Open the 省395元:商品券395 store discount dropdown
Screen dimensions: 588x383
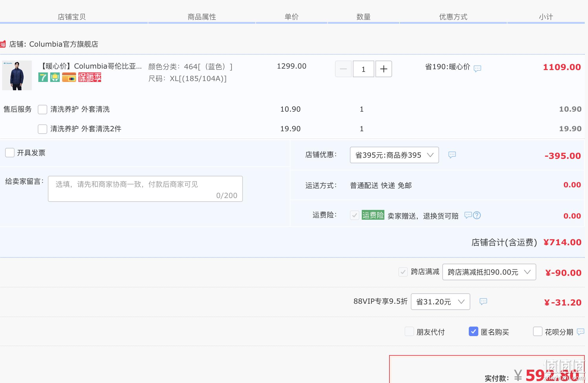[394, 155]
